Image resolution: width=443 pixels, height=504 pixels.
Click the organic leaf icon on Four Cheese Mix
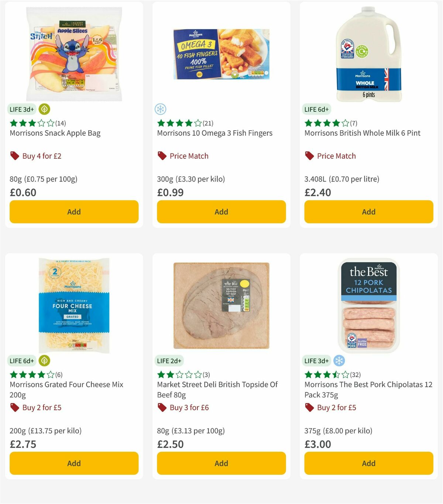[x=44, y=360]
